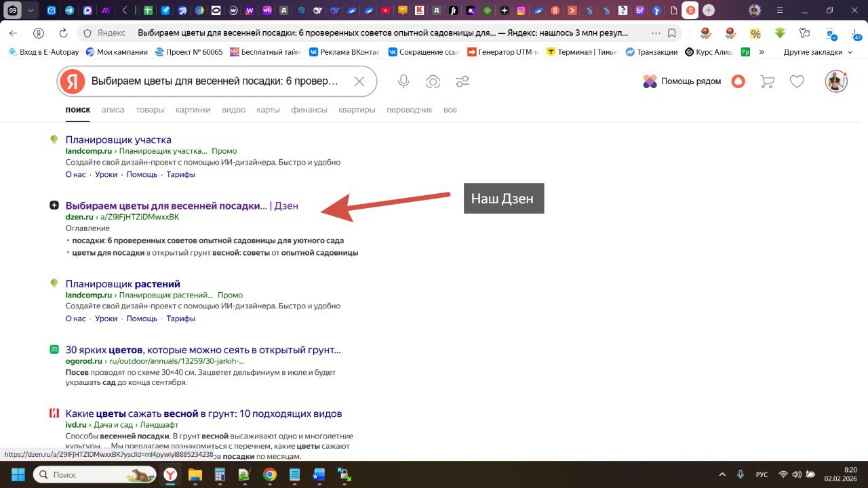
Task: Open the Dzen result Выбираем цветы для весенней посадки
Action: coord(182,205)
